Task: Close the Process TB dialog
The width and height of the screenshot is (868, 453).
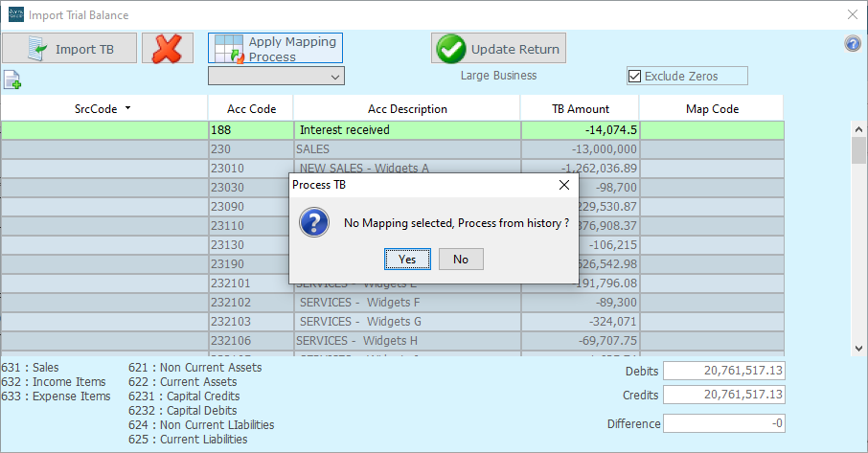Action: 563,185
